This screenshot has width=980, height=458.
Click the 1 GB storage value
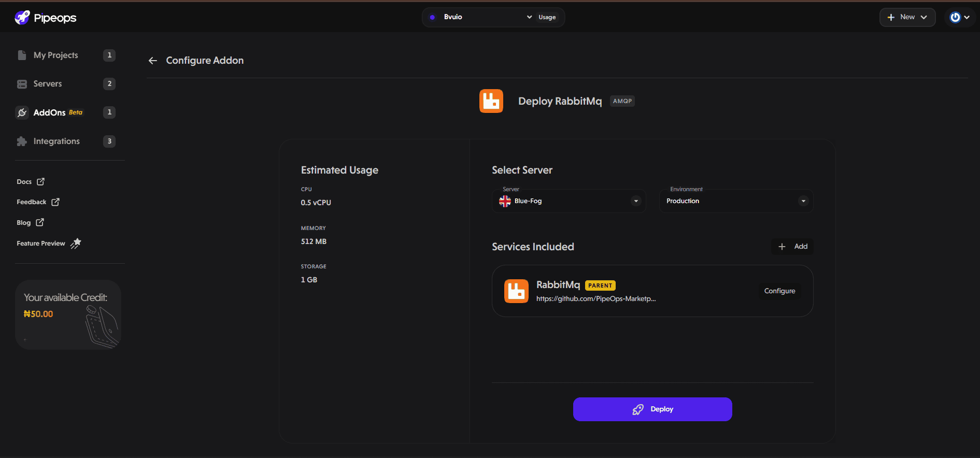coord(309,280)
